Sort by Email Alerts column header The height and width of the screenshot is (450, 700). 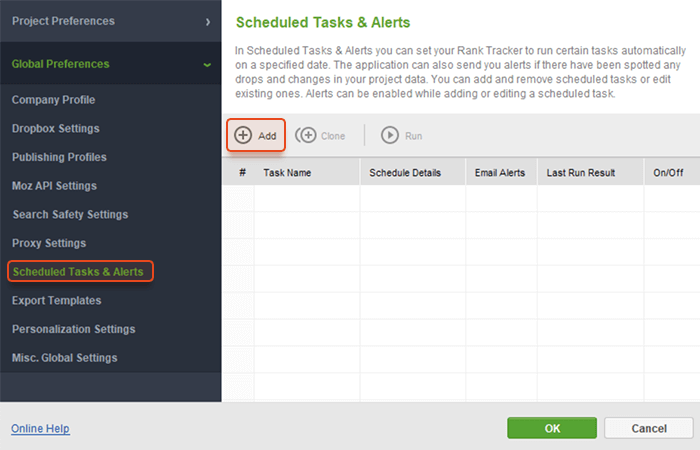(x=501, y=172)
